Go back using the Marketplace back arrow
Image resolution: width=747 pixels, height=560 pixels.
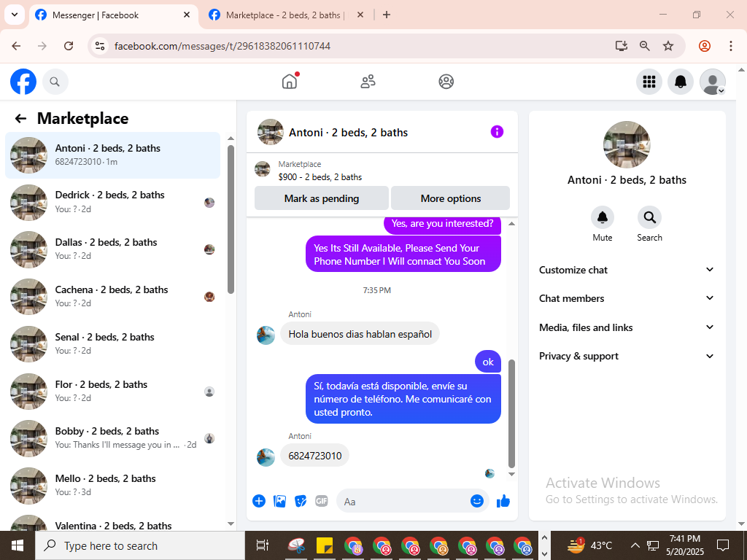pyautogui.click(x=20, y=119)
